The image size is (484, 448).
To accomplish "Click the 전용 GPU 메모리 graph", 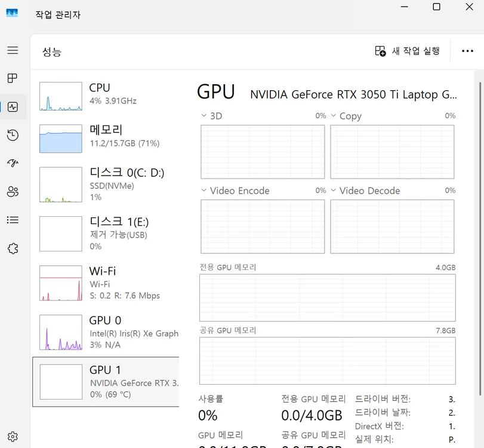I will point(328,298).
